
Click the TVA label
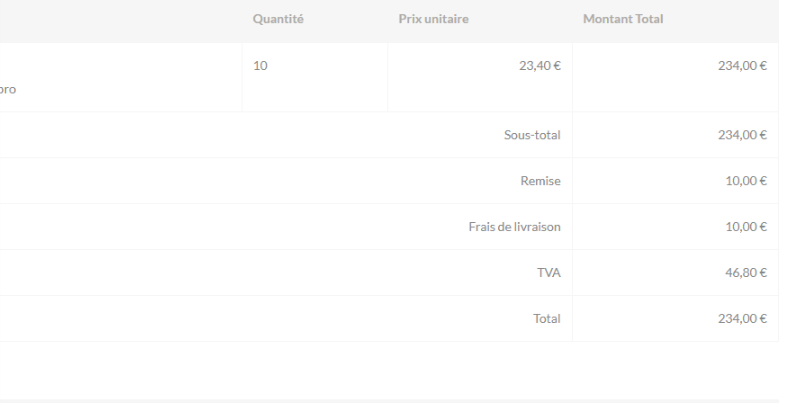click(548, 273)
